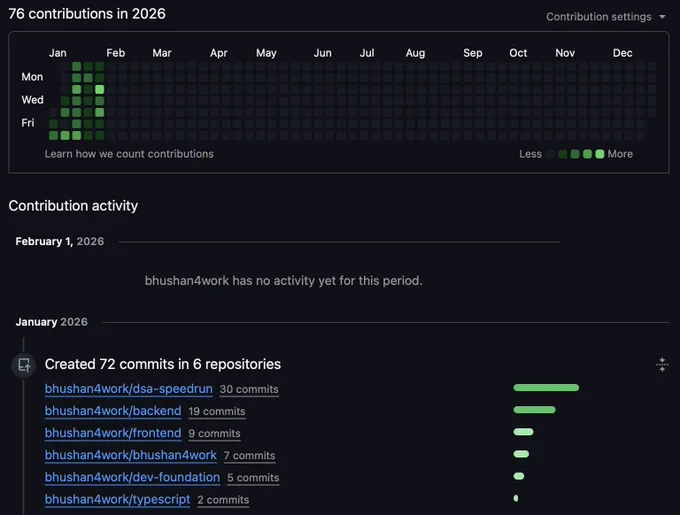Click the repository push icon beside Created 72 commits
Image resolution: width=680 pixels, height=515 pixels.
tap(24, 365)
